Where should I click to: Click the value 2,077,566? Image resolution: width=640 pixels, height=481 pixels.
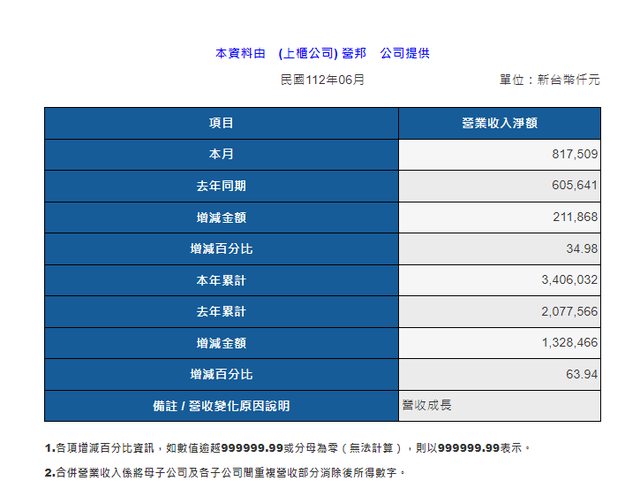pos(566,312)
